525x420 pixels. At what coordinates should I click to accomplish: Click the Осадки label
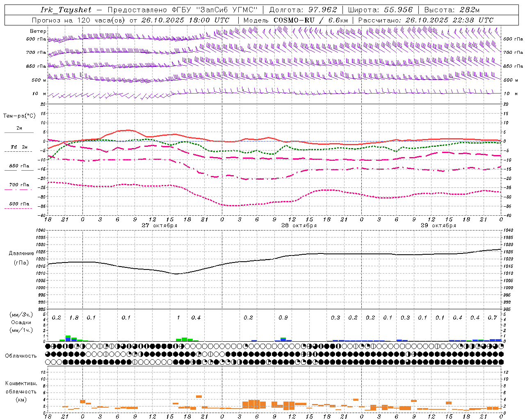[21, 322]
